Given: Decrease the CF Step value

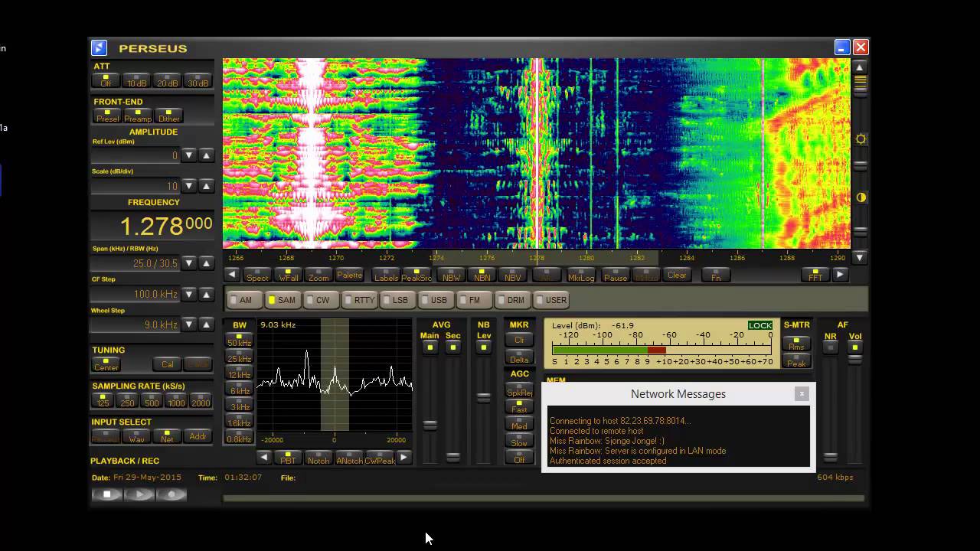Looking at the screenshot, I should (x=189, y=295).
